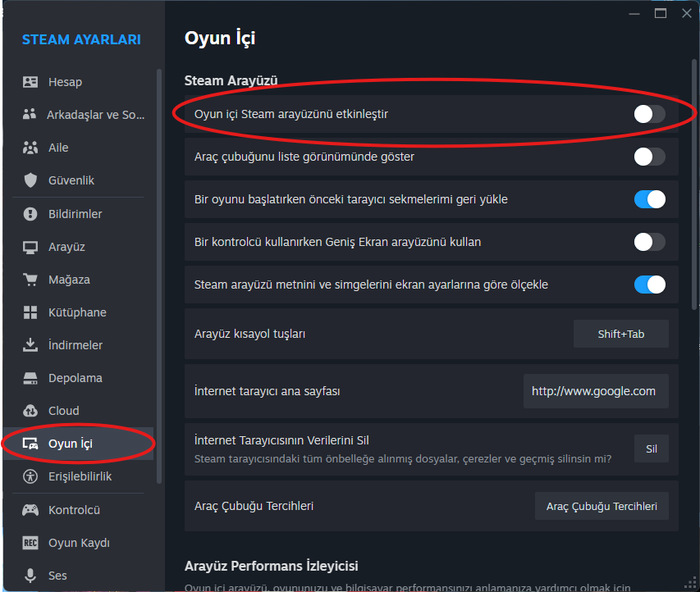
Task: Select the Oyun Kaydı REC icon
Action: pyautogui.click(x=30, y=543)
